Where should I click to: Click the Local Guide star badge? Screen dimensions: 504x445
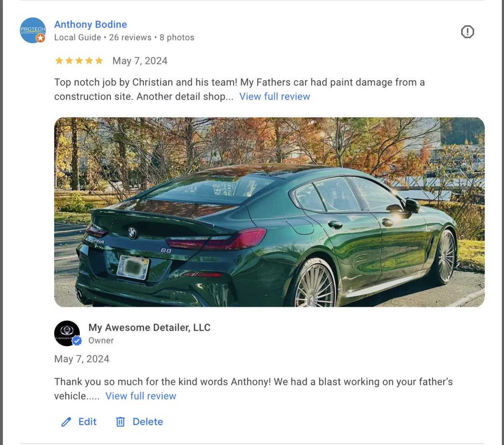click(40, 38)
